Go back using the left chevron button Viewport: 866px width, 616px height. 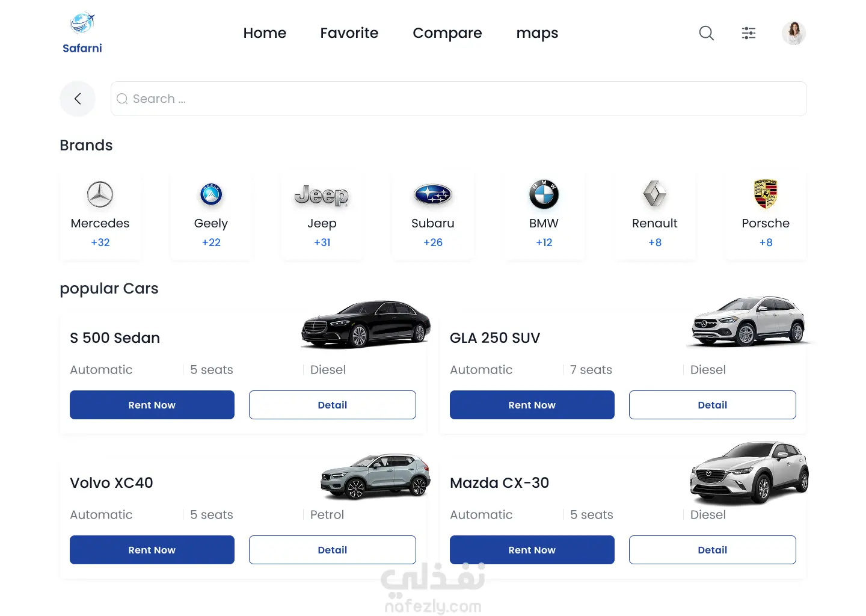[78, 99]
